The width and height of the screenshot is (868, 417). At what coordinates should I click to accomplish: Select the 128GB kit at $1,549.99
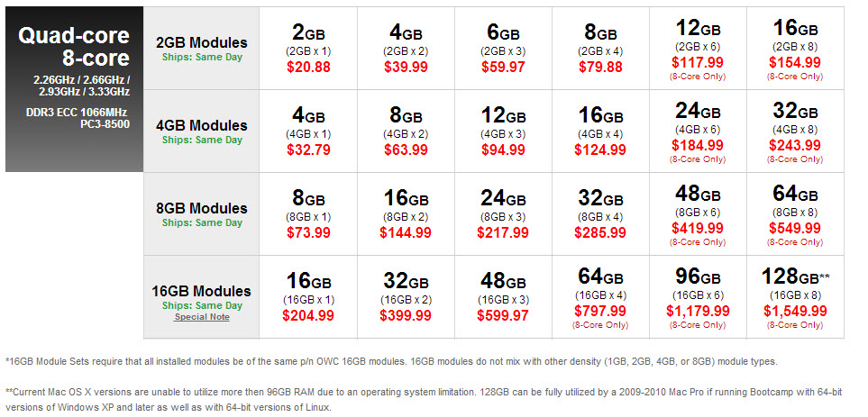pyautogui.click(x=795, y=297)
